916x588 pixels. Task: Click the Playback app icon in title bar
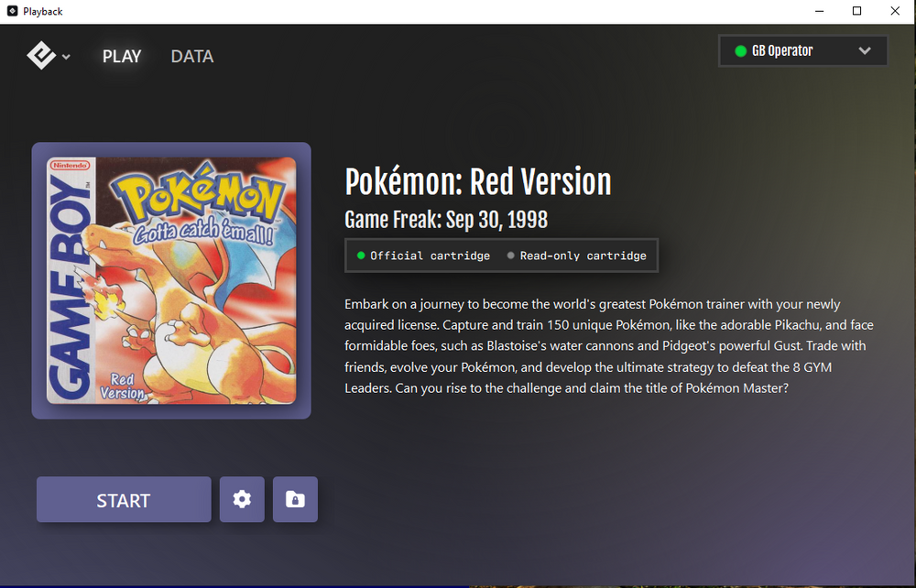[x=12, y=11]
